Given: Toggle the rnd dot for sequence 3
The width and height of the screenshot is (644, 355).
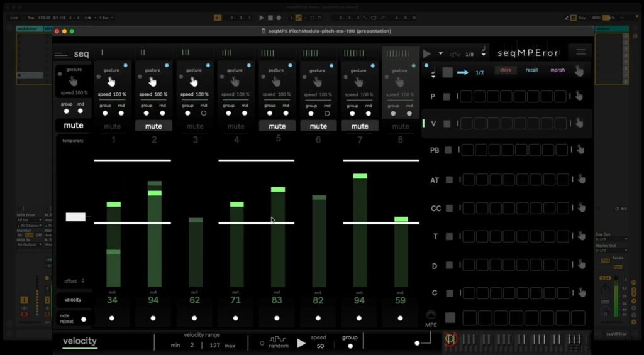Looking at the screenshot, I should 204,113.
